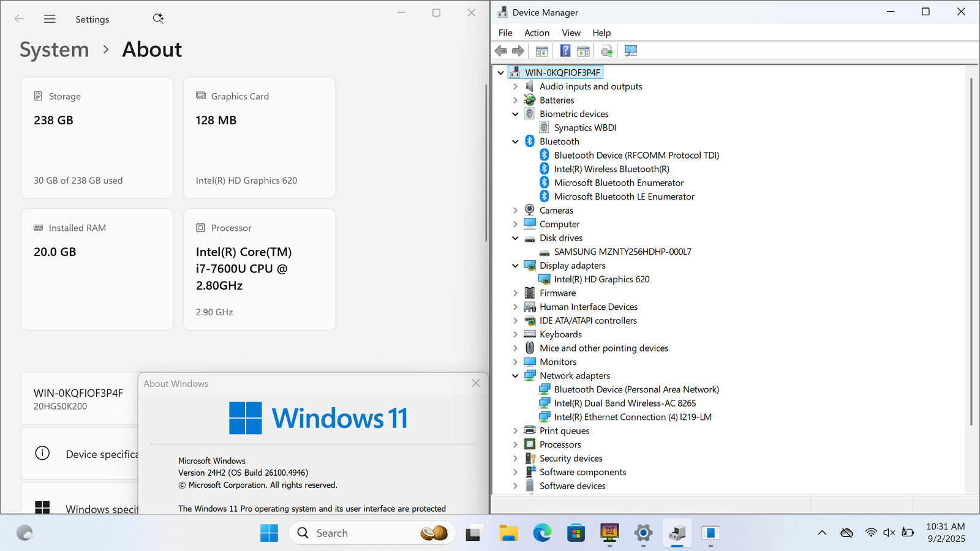Go back in Settings with the arrow
This screenshot has height=551, width=980.
pos(19,19)
